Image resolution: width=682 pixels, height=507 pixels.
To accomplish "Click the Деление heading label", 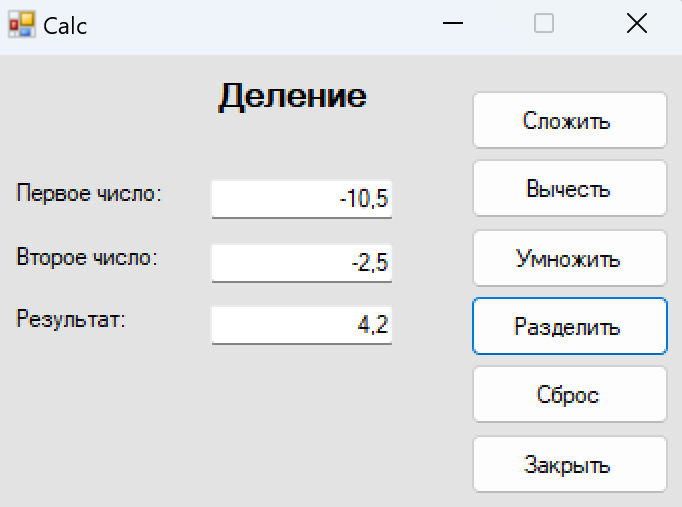I will 292,97.
